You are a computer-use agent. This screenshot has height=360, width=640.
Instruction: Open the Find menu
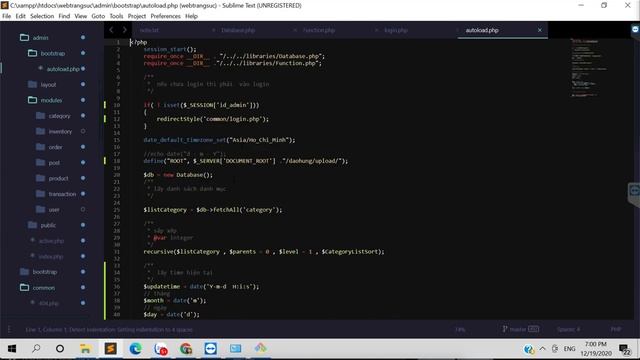point(64,16)
